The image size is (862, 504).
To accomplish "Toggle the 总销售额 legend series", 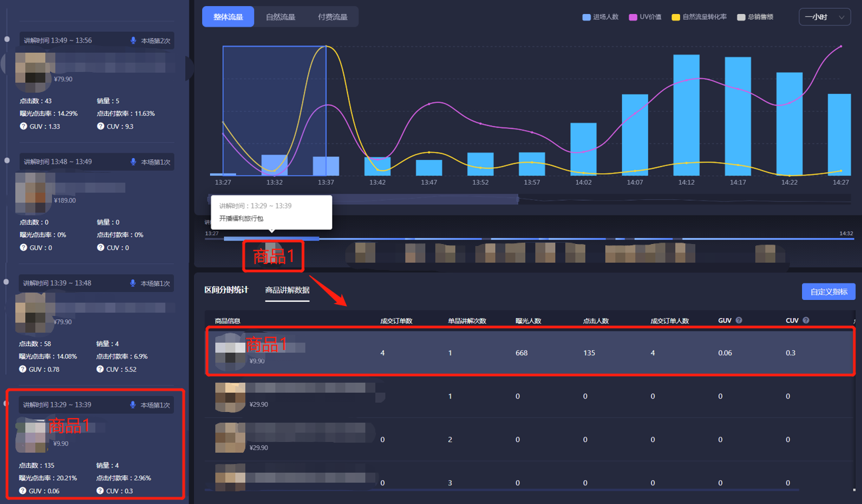I will (755, 17).
